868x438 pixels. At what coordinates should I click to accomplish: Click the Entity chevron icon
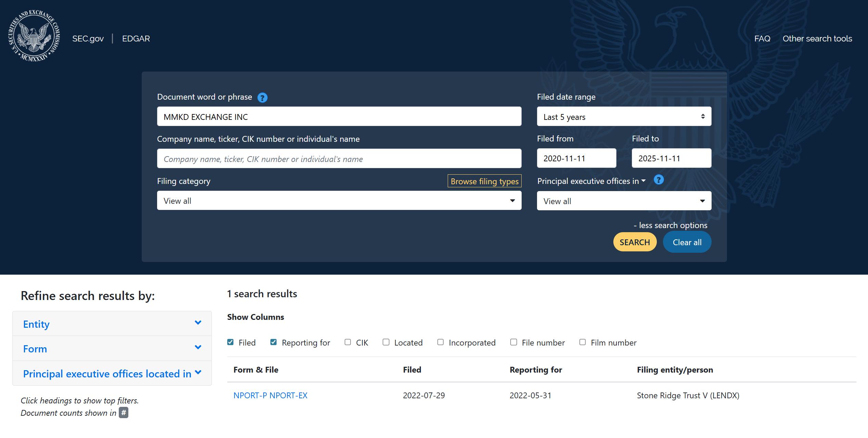pyautogui.click(x=198, y=323)
